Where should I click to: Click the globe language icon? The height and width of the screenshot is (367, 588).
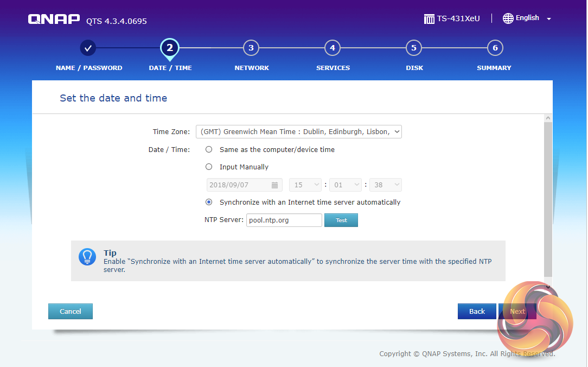click(x=508, y=18)
